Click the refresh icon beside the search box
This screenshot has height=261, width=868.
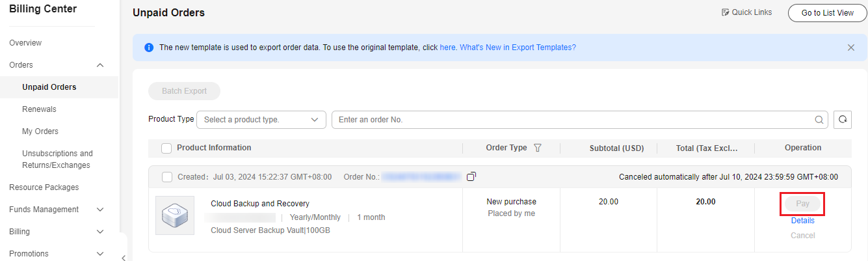point(843,120)
